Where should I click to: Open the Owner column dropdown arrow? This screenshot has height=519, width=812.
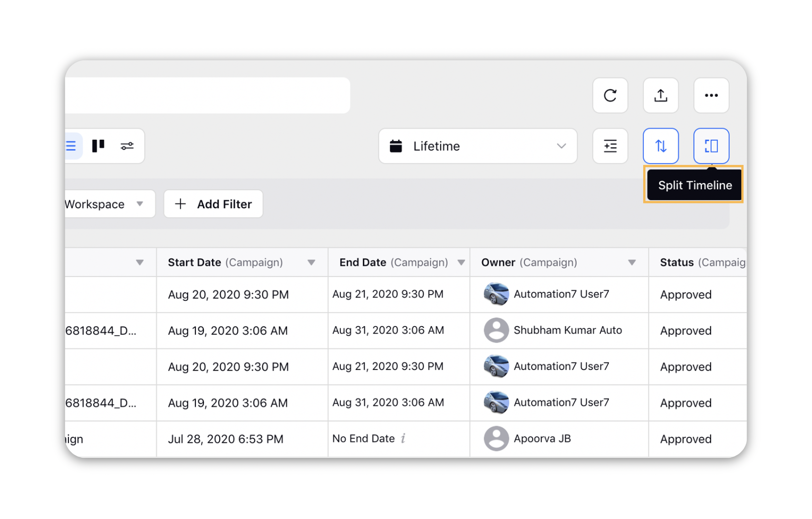click(632, 262)
